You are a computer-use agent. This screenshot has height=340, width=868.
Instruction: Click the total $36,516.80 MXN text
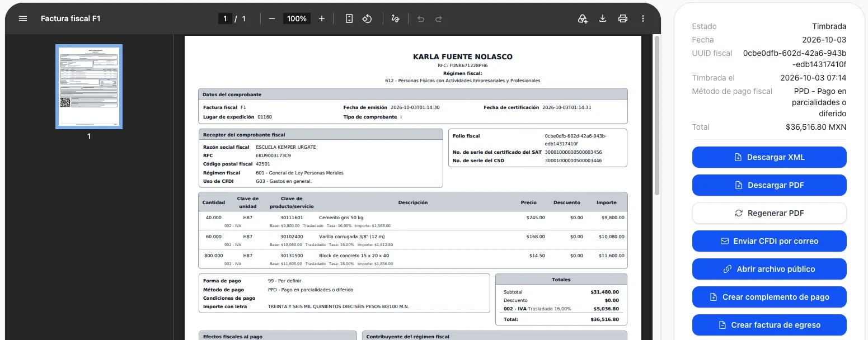[x=816, y=127]
